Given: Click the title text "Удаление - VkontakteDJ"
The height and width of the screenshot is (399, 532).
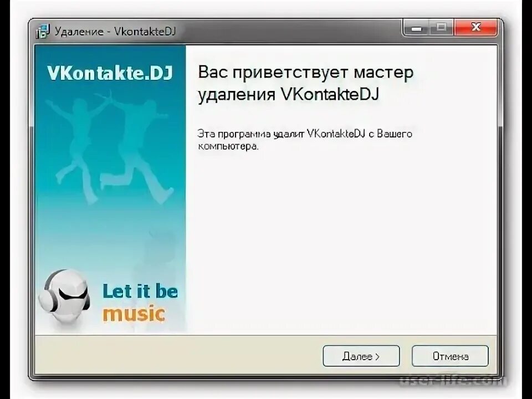Looking at the screenshot, I should [115, 31].
